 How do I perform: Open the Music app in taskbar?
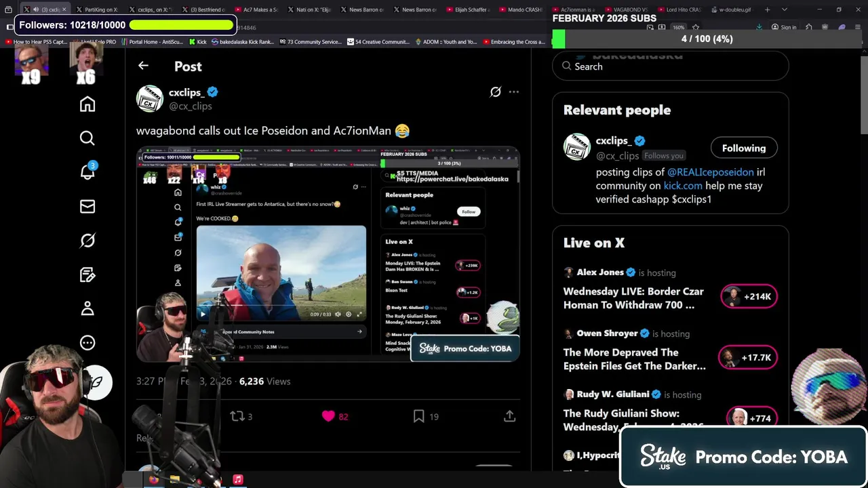pos(238,480)
